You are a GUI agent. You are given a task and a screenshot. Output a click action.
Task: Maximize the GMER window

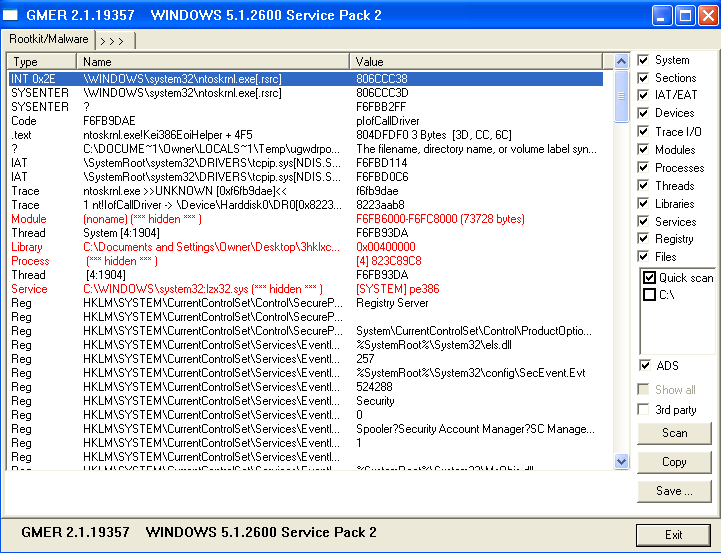(685, 16)
